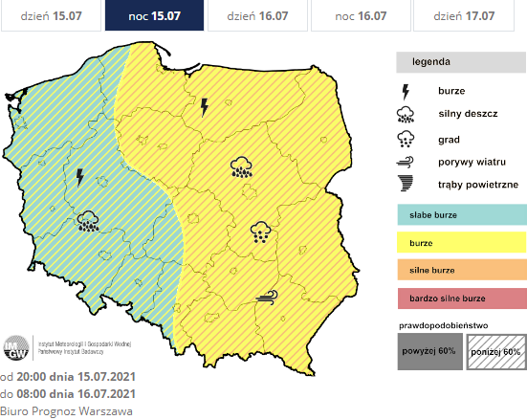Click the lightning icon in northern Poland
This screenshot has width=527, height=420.
pyautogui.click(x=204, y=107)
